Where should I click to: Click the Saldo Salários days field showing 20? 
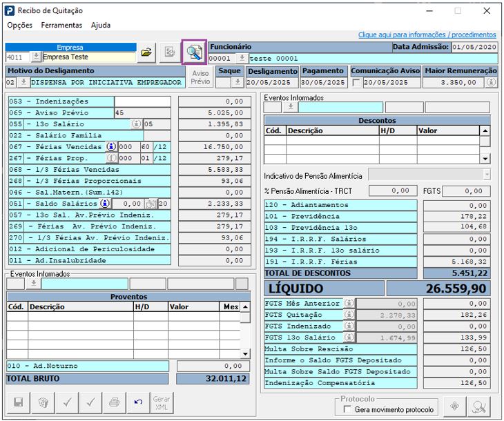tap(164, 204)
